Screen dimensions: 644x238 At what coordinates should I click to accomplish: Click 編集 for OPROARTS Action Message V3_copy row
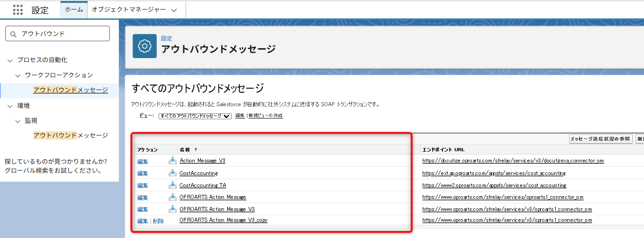[x=142, y=221]
